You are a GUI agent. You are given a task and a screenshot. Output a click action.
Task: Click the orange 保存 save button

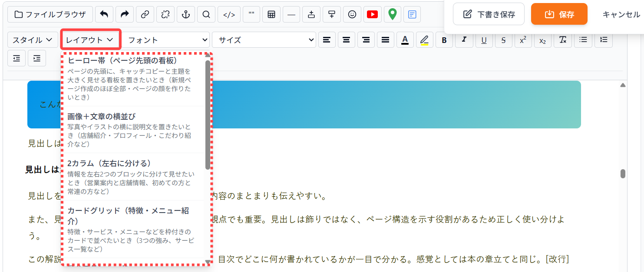click(x=559, y=14)
